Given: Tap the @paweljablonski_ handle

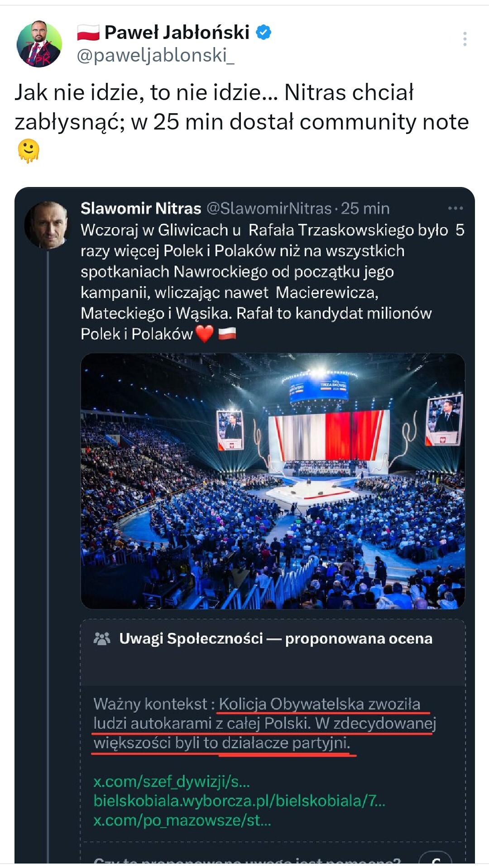Looking at the screenshot, I should [155, 55].
